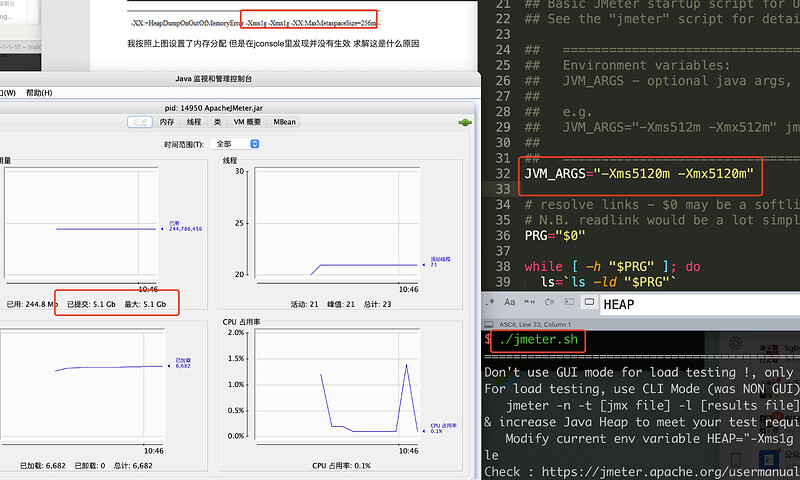Viewport: 800px width, 480px height.
Task: Click ASCII, Line 33, Column 1 status text
Action: pyautogui.click(x=535, y=324)
